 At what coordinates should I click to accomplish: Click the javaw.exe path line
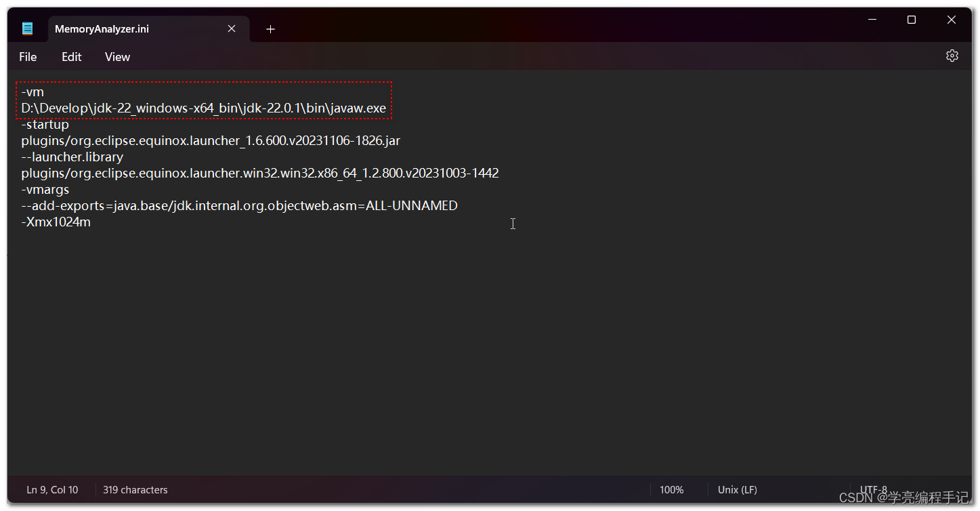click(x=203, y=108)
